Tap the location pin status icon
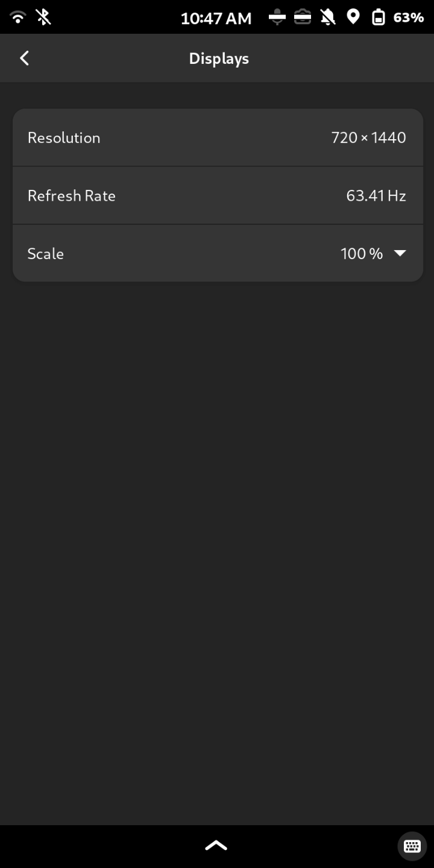434x868 pixels. tap(353, 17)
